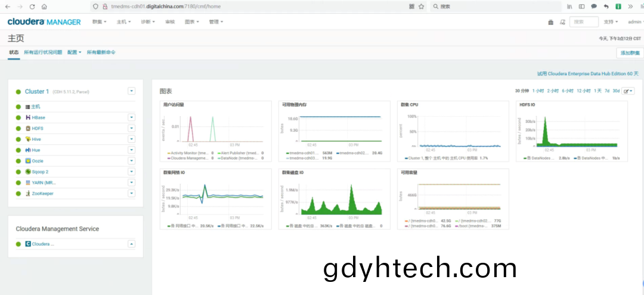Open the 所有最新命令 tab
The width and height of the screenshot is (644, 295).
pos(101,52)
